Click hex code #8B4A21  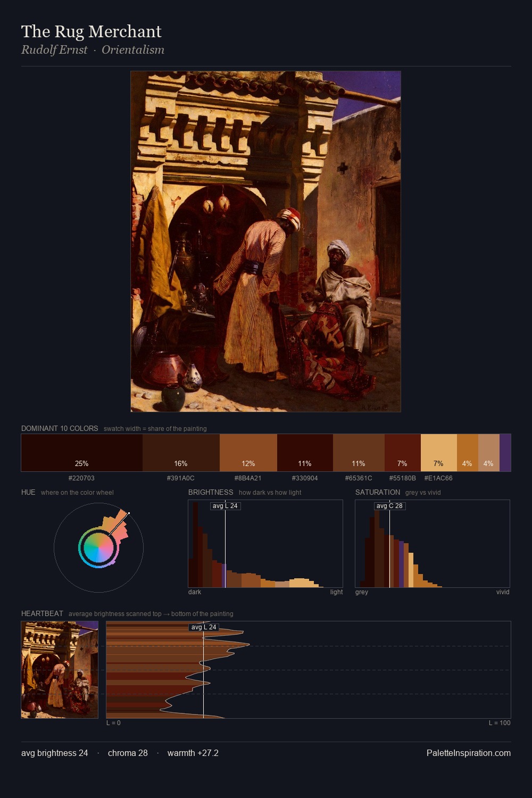point(248,478)
